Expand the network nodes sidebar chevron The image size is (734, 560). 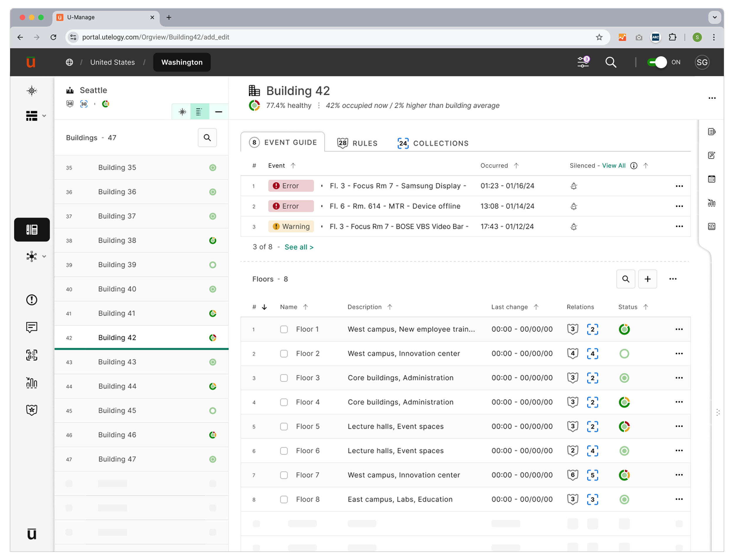coord(44,256)
